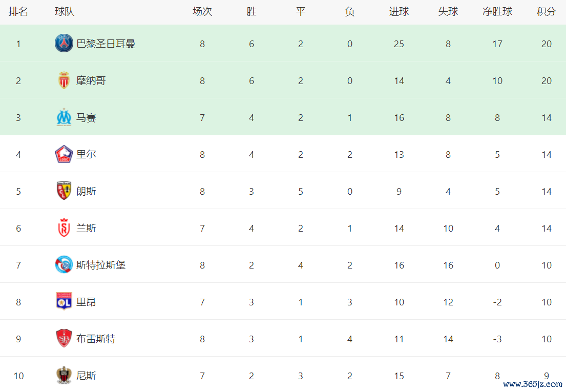Select the 斯特拉斯堡 team name
566x392 pixels.
click(101, 265)
